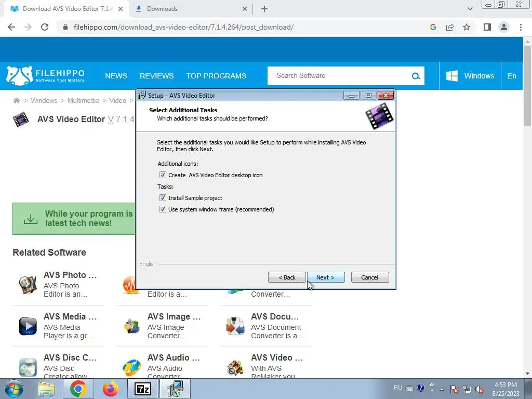Open the Windows Start menu
The image size is (532, 399).
[14, 389]
